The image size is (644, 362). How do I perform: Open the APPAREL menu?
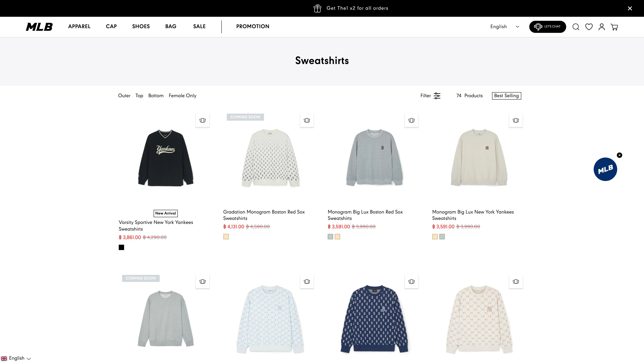pyautogui.click(x=79, y=26)
